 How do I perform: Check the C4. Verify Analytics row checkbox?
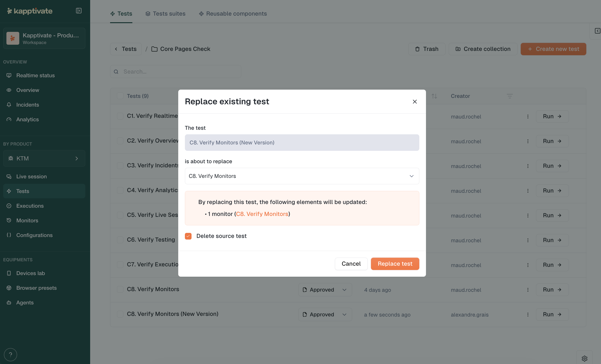tap(120, 190)
